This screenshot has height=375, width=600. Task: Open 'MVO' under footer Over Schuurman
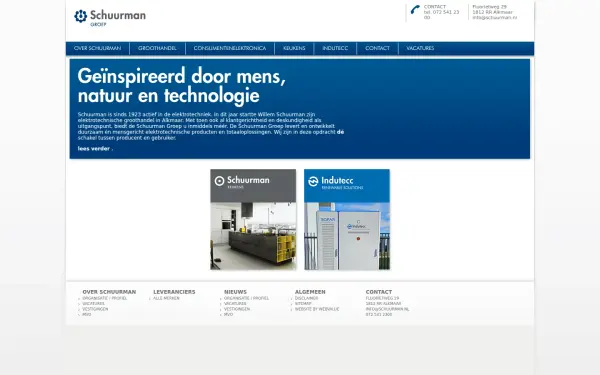[x=87, y=314]
